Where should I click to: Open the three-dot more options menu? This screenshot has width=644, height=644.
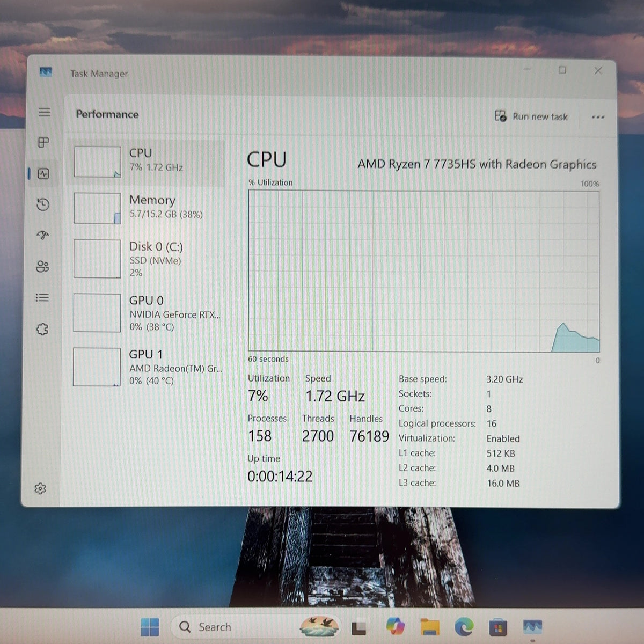pyautogui.click(x=598, y=117)
